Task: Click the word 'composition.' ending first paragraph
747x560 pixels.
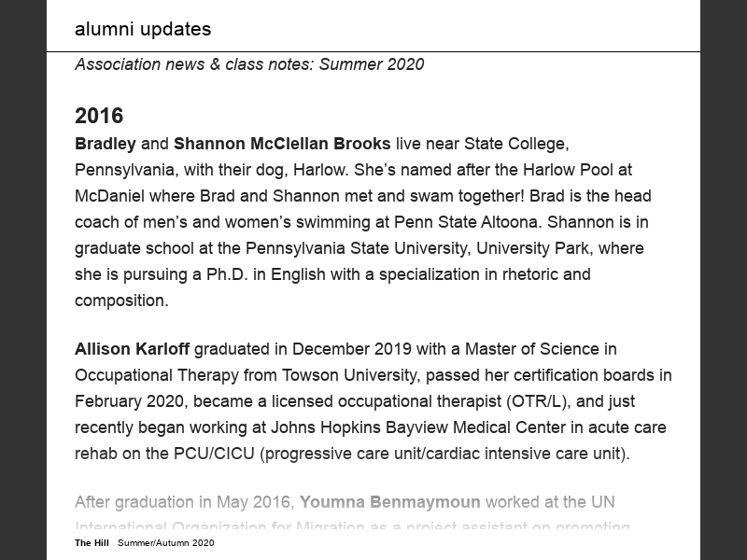Action: point(121,301)
